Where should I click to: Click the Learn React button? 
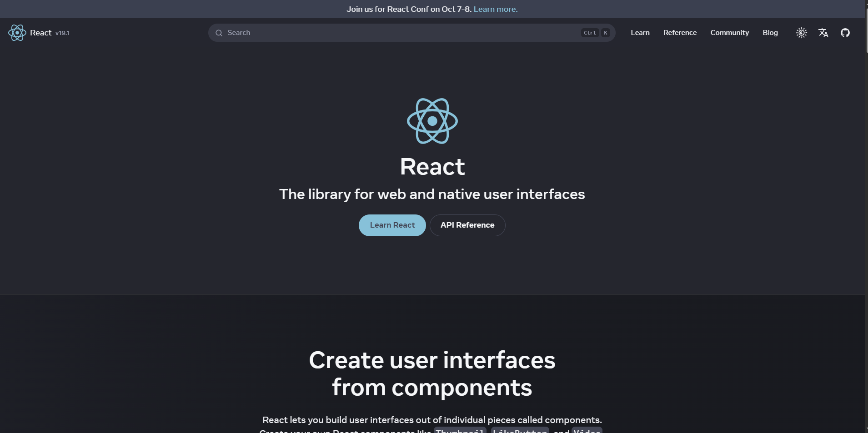pyautogui.click(x=392, y=225)
